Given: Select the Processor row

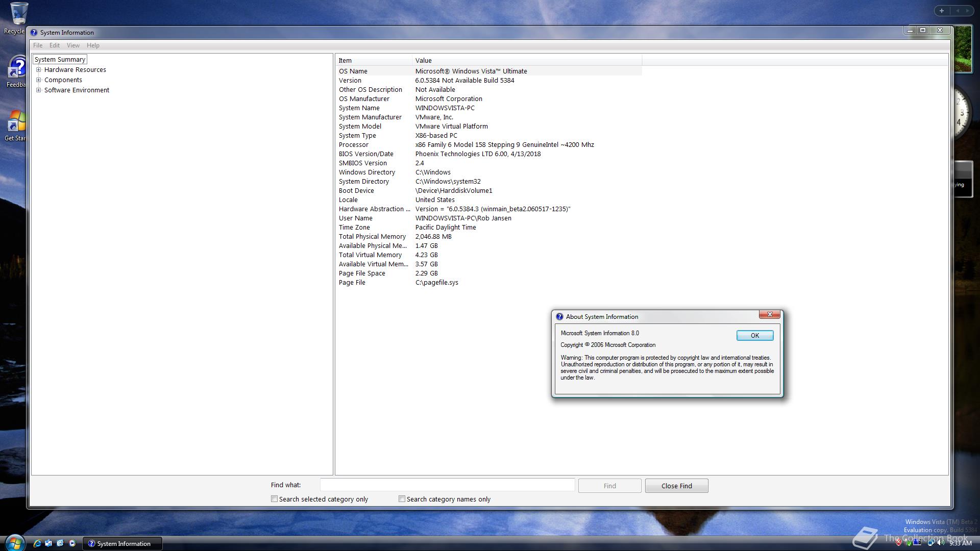Looking at the screenshot, I should (x=488, y=144).
